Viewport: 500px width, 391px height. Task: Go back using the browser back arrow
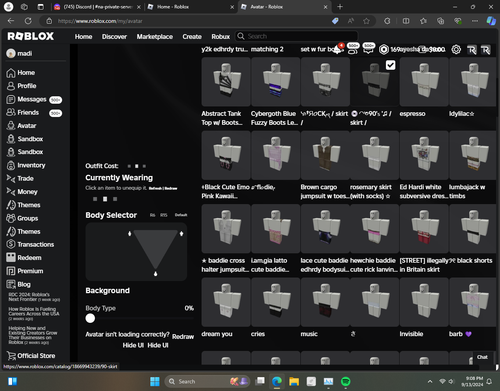click(x=11, y=21)
